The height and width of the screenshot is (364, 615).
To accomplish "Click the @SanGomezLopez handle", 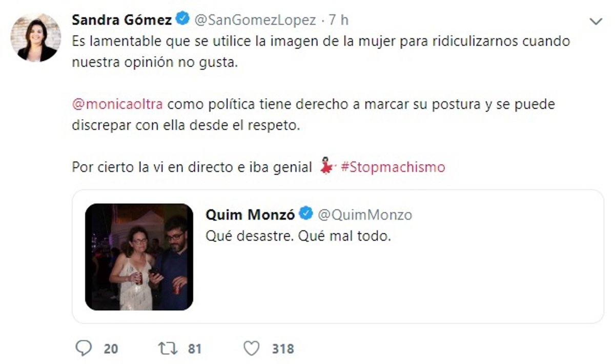I will [254, 20].
